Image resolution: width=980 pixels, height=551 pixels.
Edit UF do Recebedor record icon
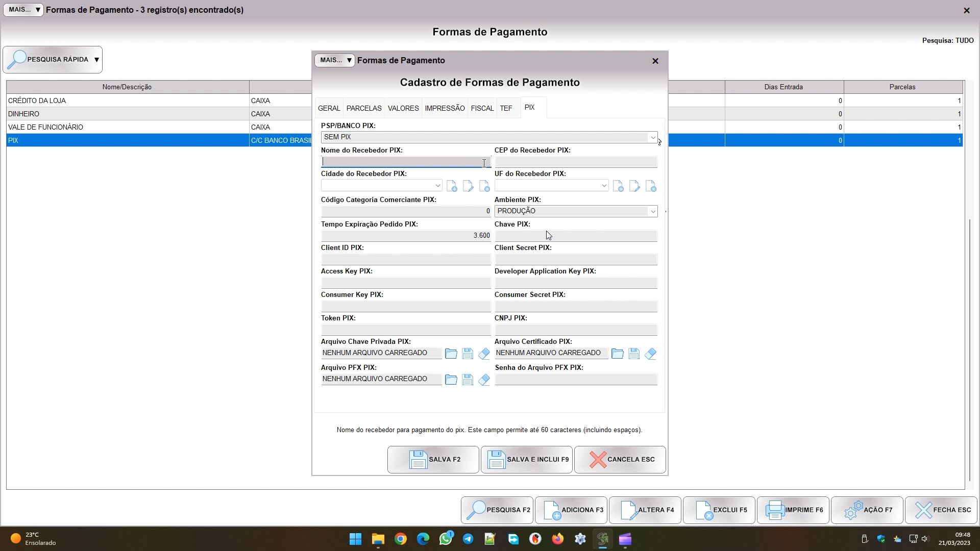634,186
